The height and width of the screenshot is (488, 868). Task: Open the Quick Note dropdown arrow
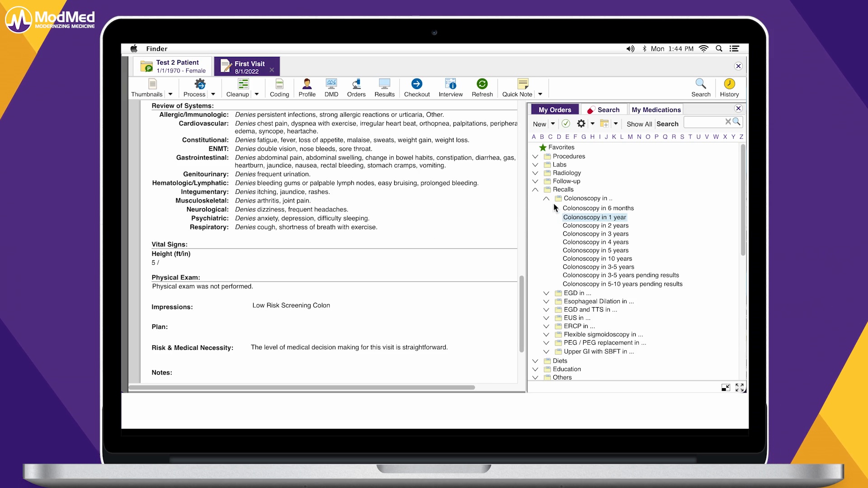(540, 94)
